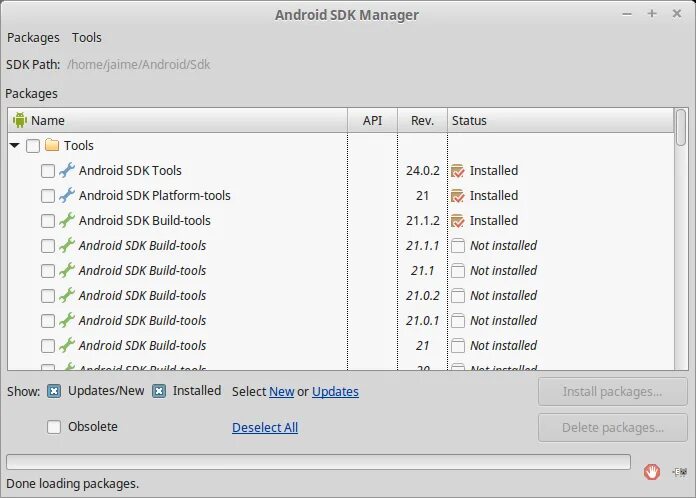This screenshot has width=696, height=498.
Task: Select checkbox for Build-tools 21.1.1
Action: tap(47, 246)
